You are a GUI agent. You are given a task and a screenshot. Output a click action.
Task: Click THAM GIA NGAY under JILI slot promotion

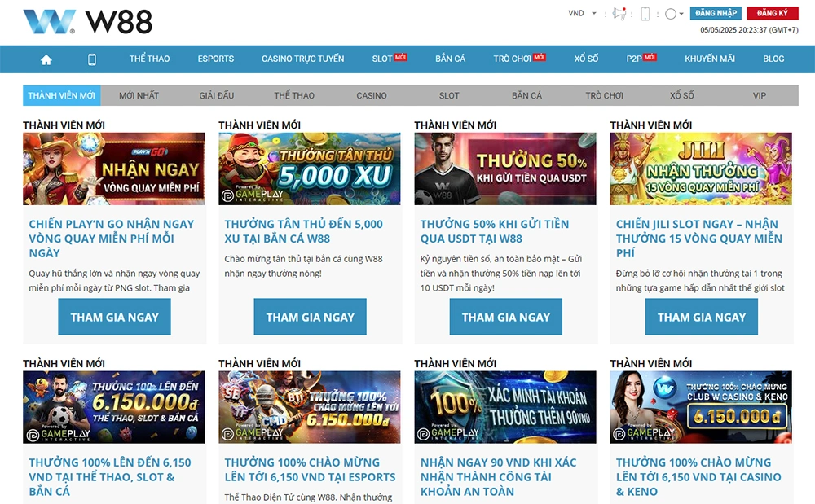[702, 317]
